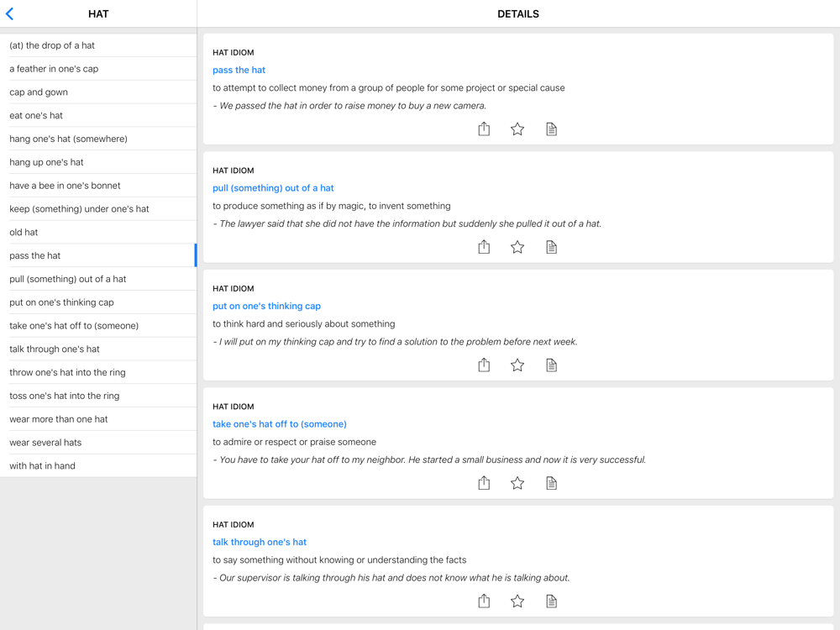The image size is (840, 630).
Task: Open the notes icon for 'pass the hat'
Action: pos(551,129)
